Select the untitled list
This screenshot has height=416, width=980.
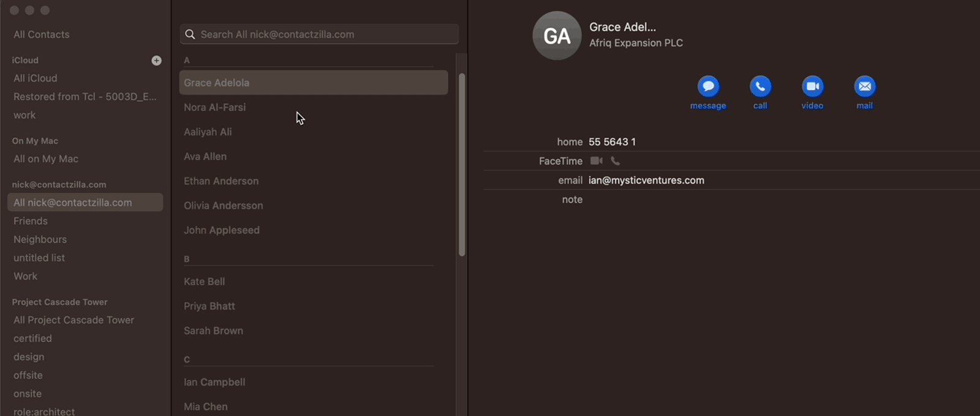click(39, 257)
